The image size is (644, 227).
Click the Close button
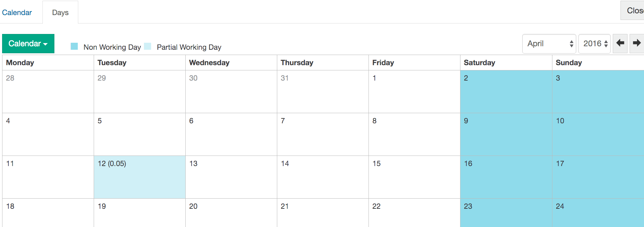pos(634,11)
